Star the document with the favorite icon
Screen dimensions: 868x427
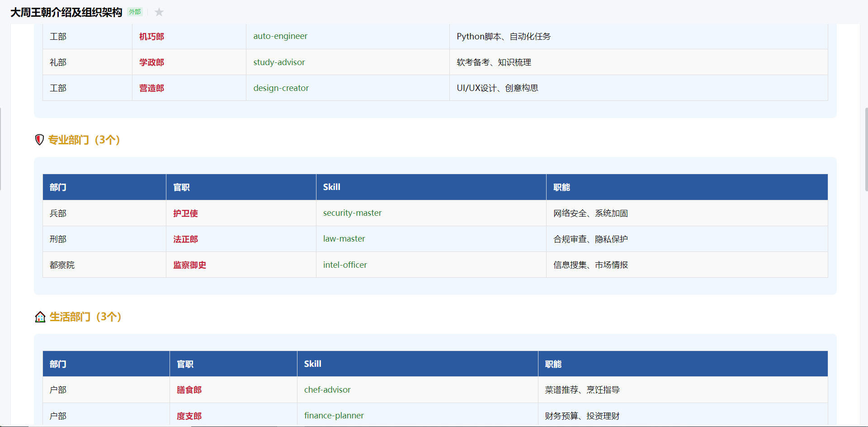point(159,12)
